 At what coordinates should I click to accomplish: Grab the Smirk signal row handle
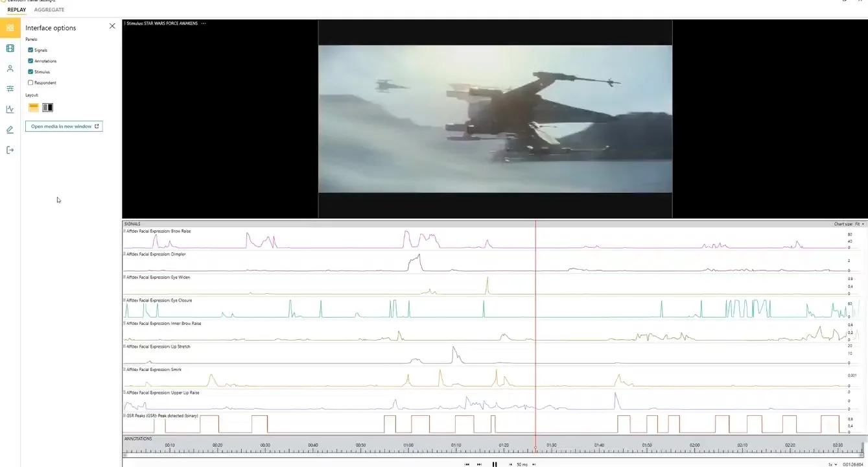124,369
